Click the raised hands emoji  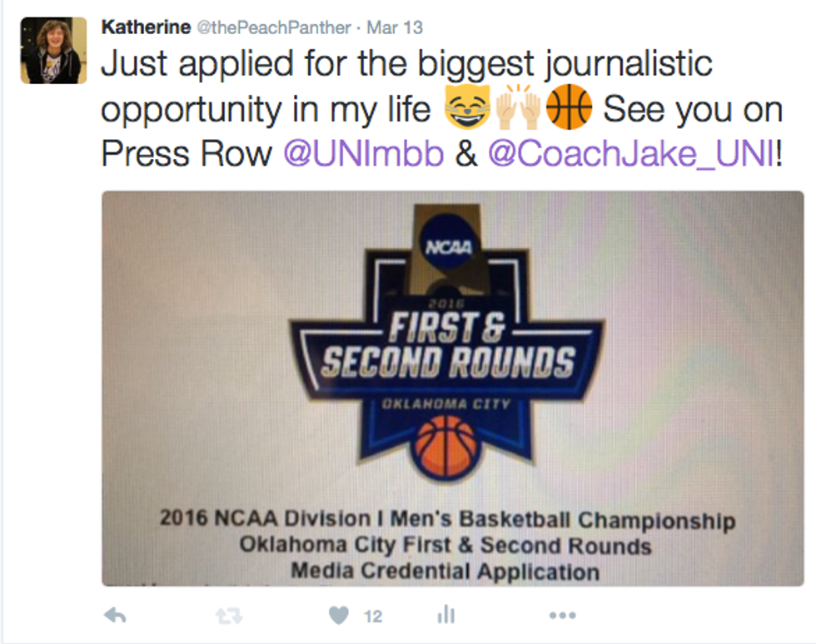[x=518, y=111]
